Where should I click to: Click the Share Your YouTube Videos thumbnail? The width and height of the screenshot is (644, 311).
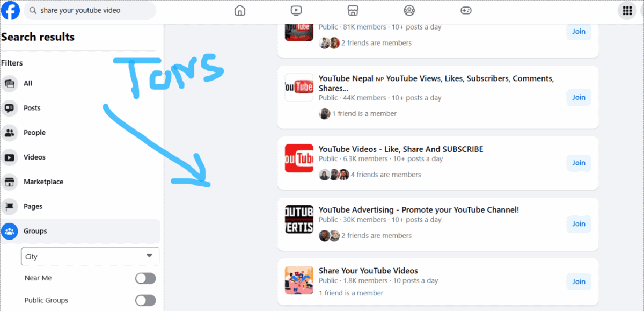coord(299,280)
